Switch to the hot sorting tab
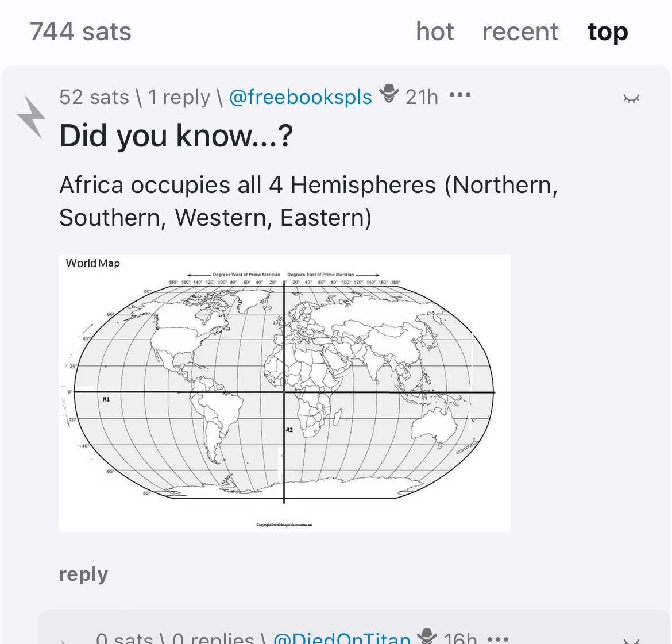 tap(435, 32)
